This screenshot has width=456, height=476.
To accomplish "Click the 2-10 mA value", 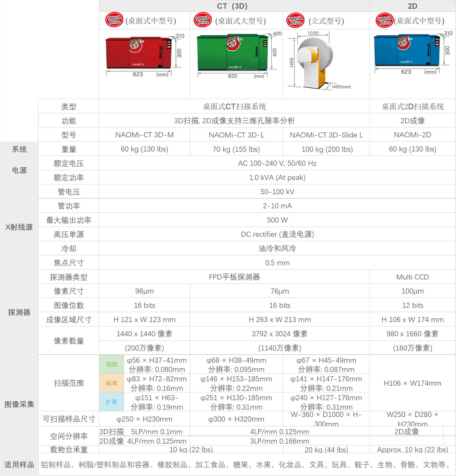I will point(277,206).
